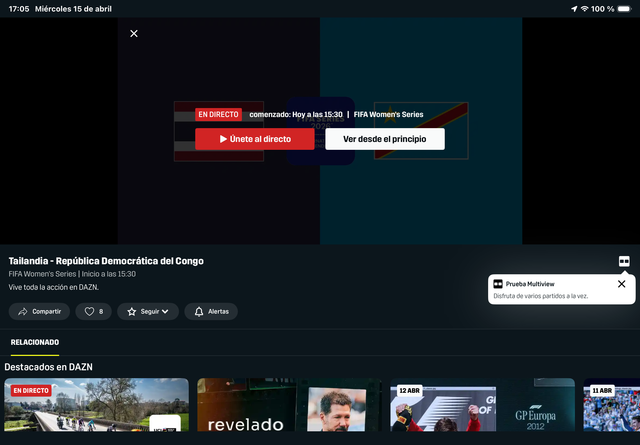Open the GP Europa 2012 thumbnail

tap(482, 405)
